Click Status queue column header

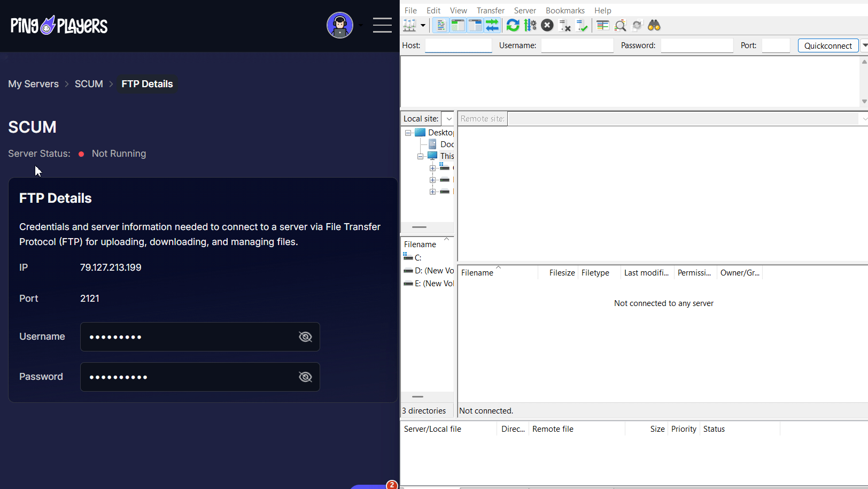[x=740, y=429]
